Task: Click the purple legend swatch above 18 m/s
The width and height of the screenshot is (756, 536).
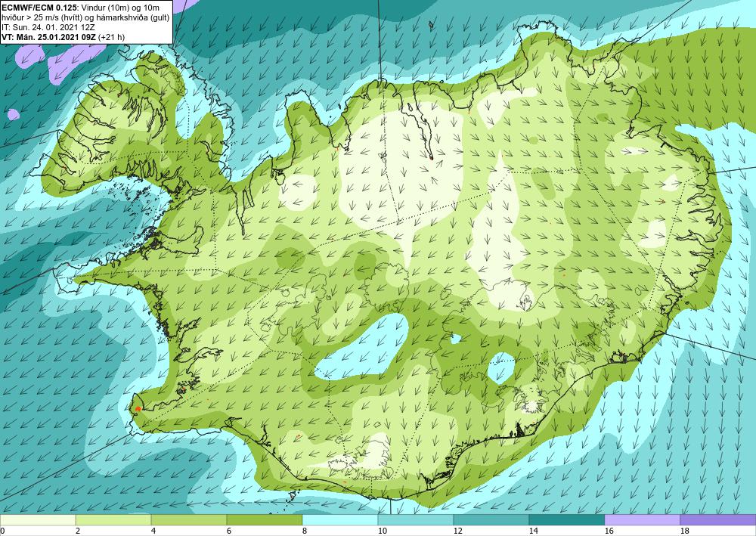Action: pyautogui.click(x=718, y=520)
